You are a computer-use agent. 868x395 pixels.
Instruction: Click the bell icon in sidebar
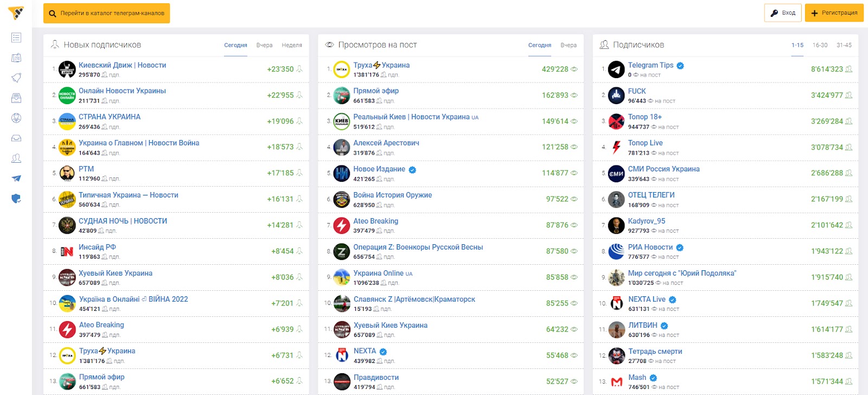point(16,78)
